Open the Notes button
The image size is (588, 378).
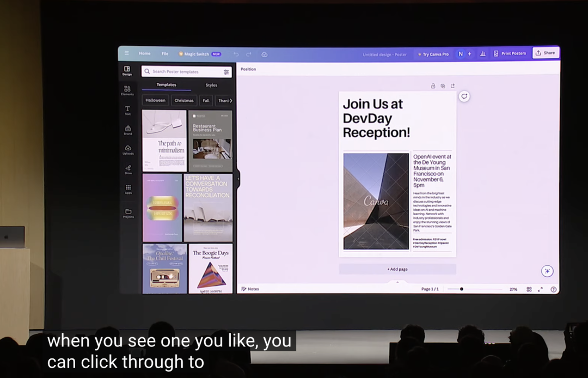(250, 289)
